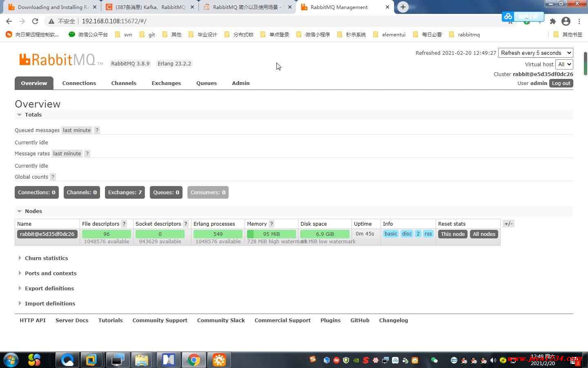Open the rabbitmq bookmark folder
588x368 pixels.
[464, 35]
